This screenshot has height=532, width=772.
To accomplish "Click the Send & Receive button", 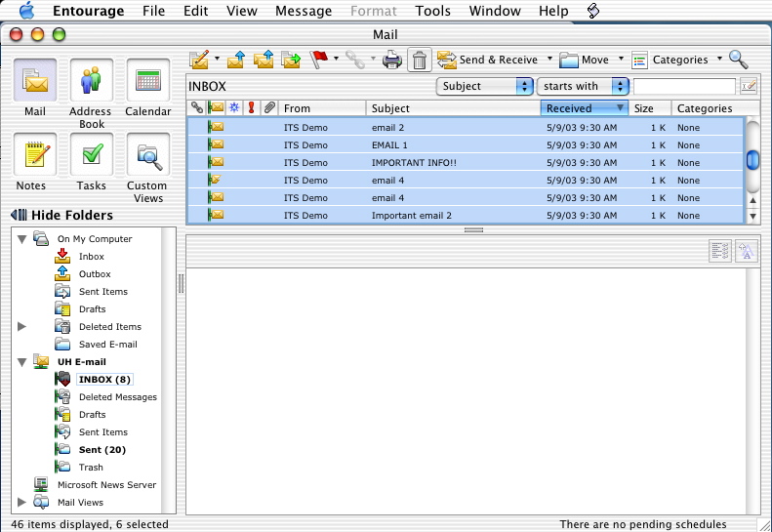I will point(487,60).
